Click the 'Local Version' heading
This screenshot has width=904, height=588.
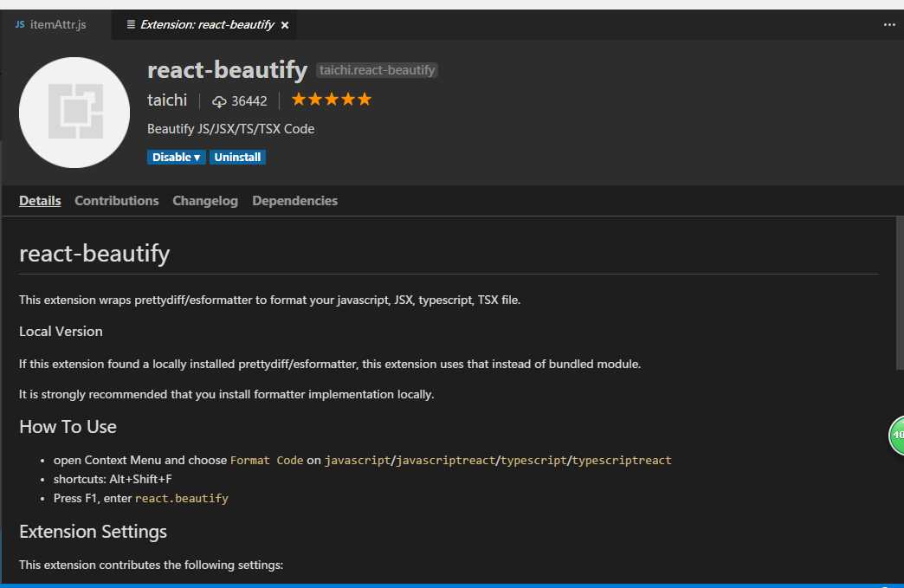[61, 332]
